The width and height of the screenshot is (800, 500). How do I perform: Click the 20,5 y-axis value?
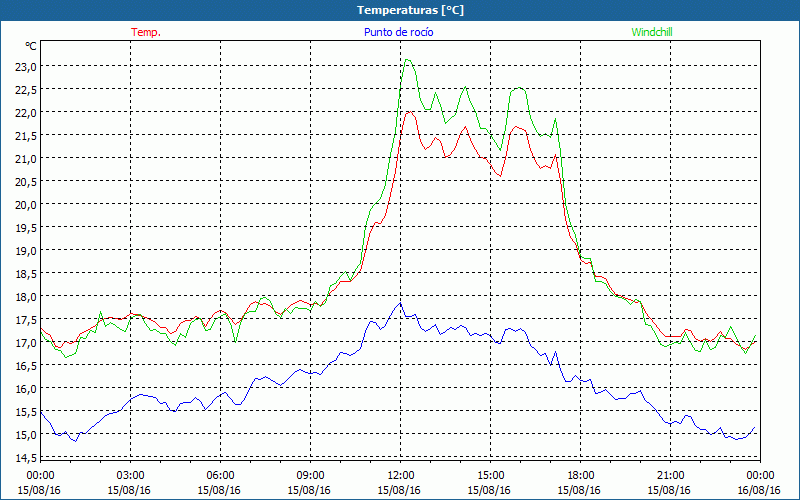(x=26, y=181)
